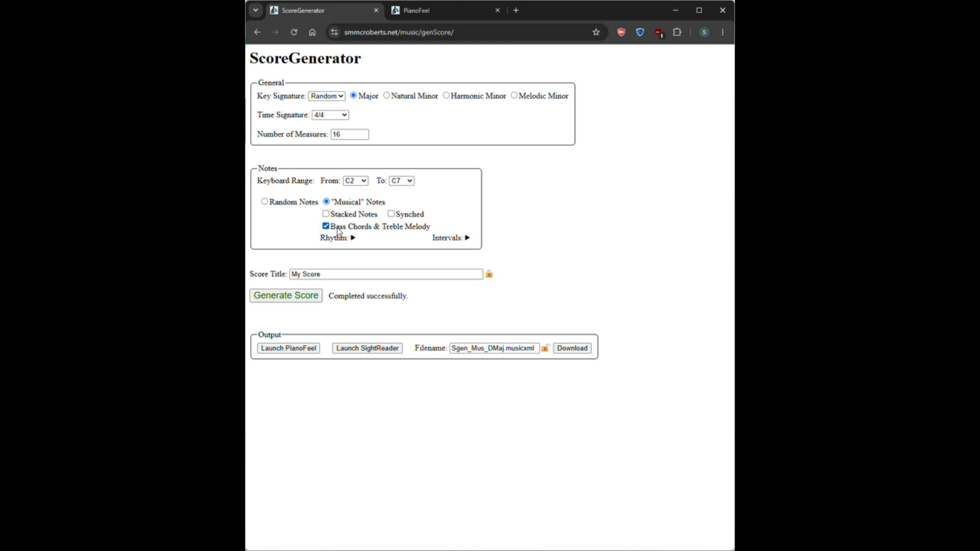Image resolution: width=980 pixels, height=551 pixels.
Task: Toggle the lock icon beside Filename
Action: 545,348
